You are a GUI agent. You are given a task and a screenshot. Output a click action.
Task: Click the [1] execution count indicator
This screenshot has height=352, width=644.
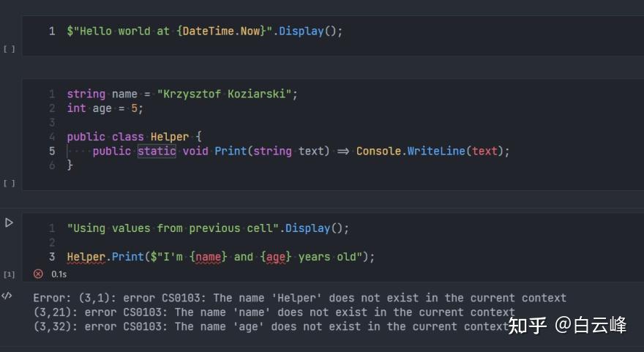point(9,274)
